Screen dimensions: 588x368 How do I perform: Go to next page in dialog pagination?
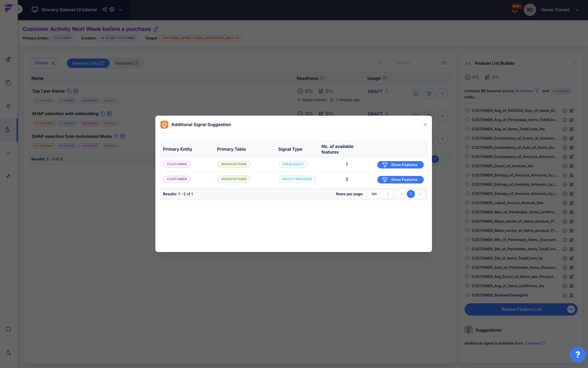[420, 194]
